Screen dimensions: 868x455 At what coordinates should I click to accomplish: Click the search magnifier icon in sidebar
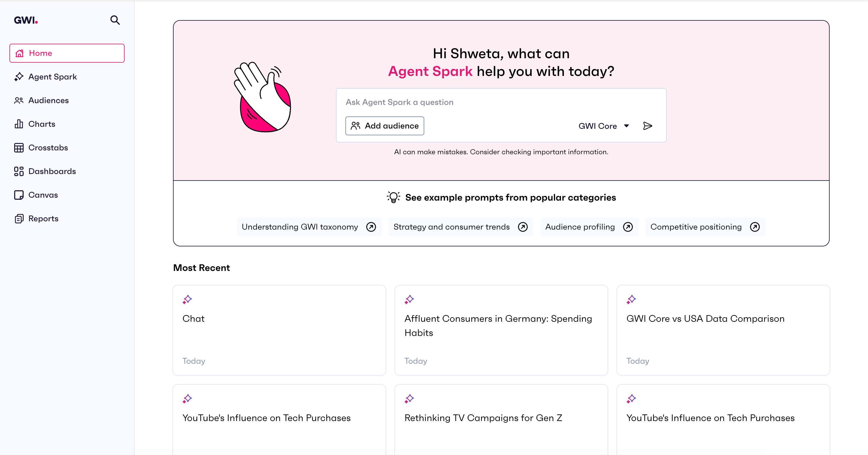115,20
